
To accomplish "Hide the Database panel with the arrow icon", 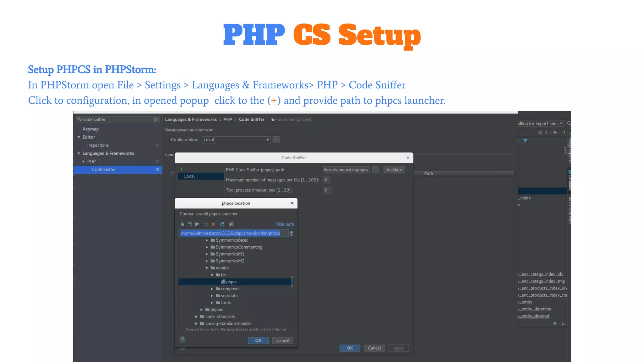I will [x=563, y=132].
